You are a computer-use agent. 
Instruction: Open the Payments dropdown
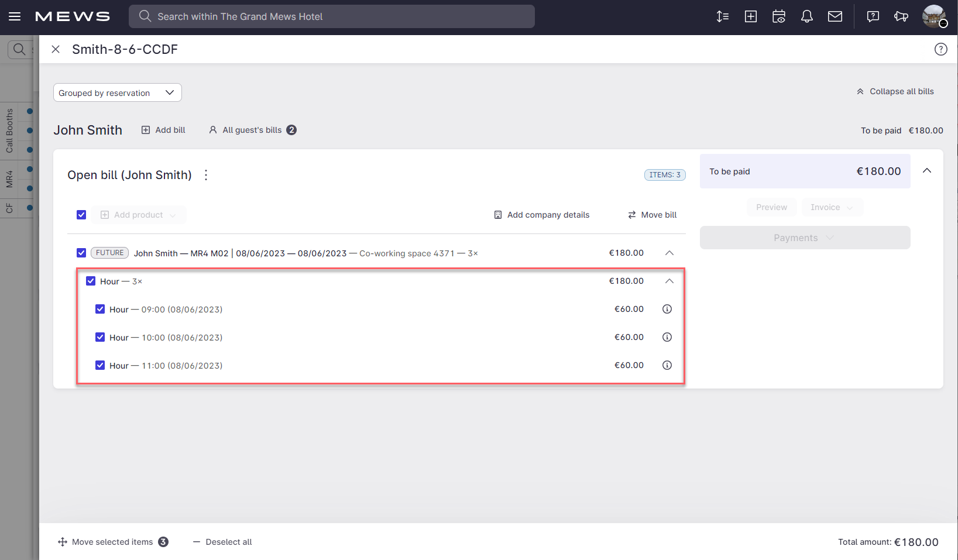805,238
